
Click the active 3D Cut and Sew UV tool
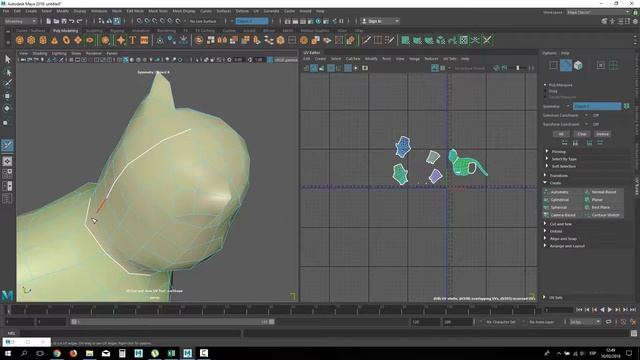tap(7, 145)
